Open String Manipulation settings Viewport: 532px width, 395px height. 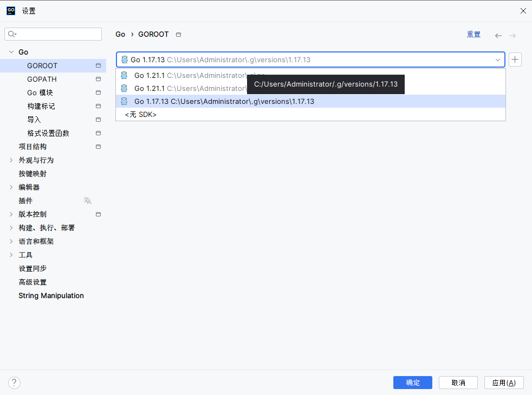[x=51, y=295]
